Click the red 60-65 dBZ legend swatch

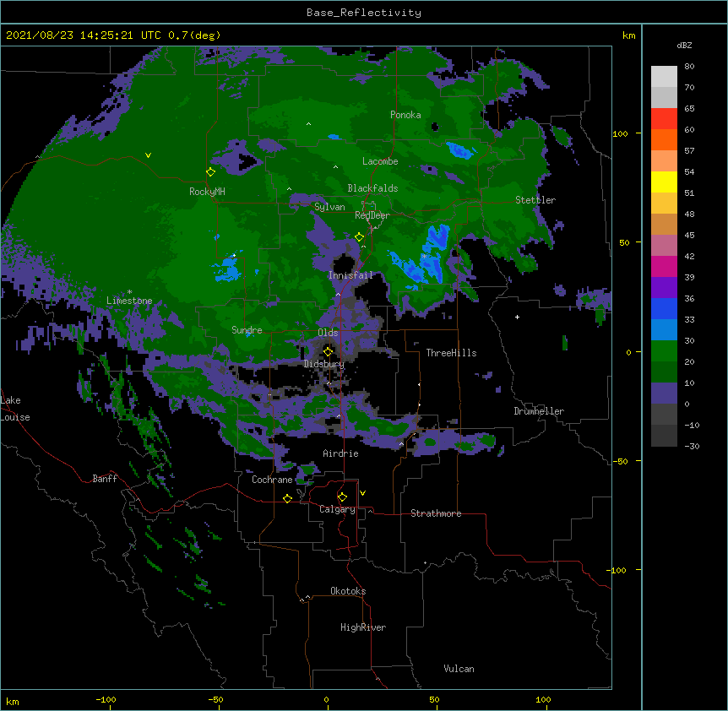(664, 119)
